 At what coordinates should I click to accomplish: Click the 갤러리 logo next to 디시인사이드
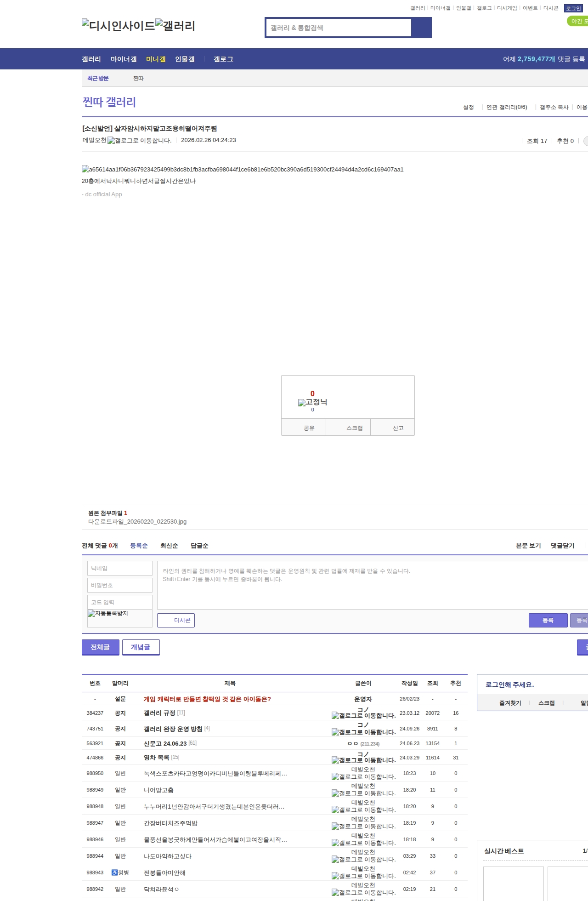click(175, 25)
